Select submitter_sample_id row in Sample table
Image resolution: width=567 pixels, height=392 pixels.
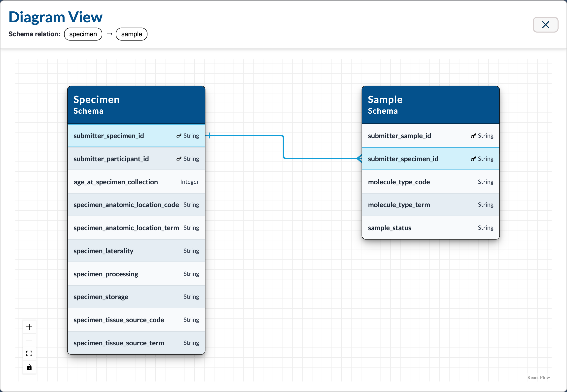click(431, 136)
